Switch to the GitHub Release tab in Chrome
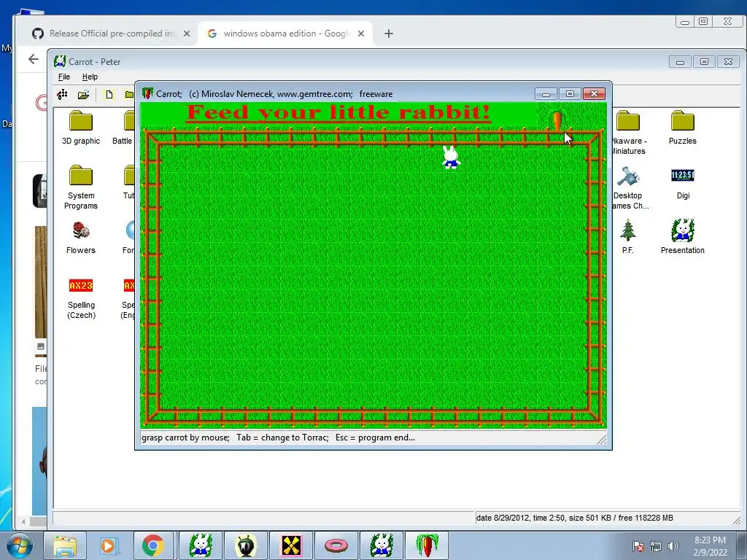This screenshot has width=747, height=560. (x=111, y=34)
